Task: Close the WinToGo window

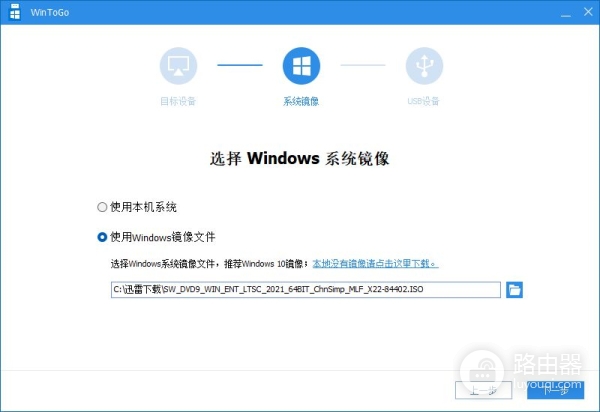Action: pos(588,12)
